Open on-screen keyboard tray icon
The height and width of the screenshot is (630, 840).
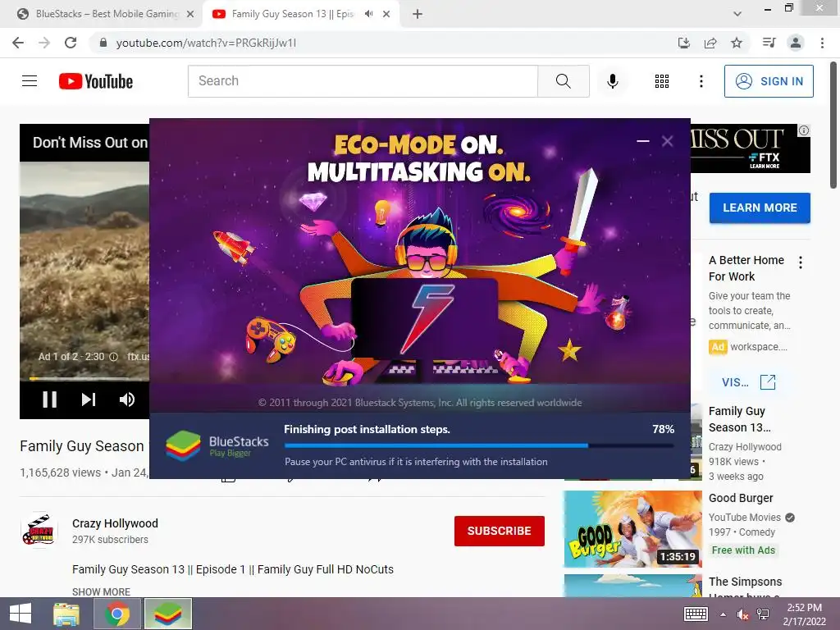pos(696,614)
